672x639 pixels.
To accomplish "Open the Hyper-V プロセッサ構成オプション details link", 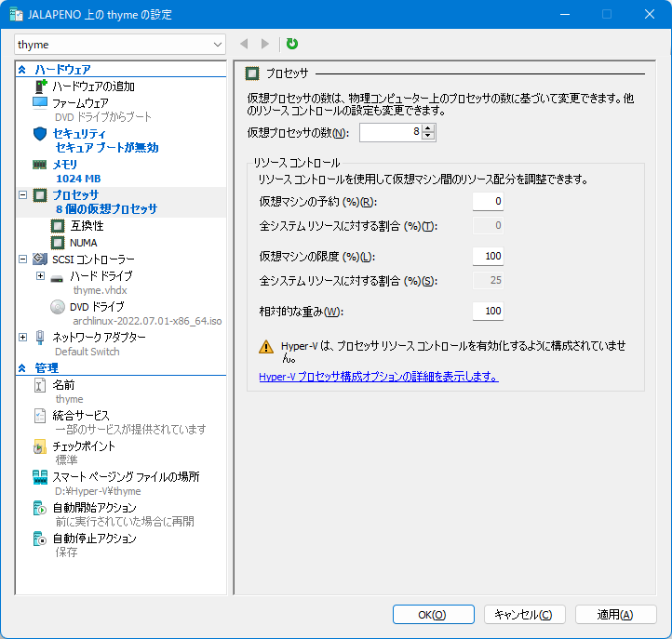I will pyautogui.click(x=379, y=377).
